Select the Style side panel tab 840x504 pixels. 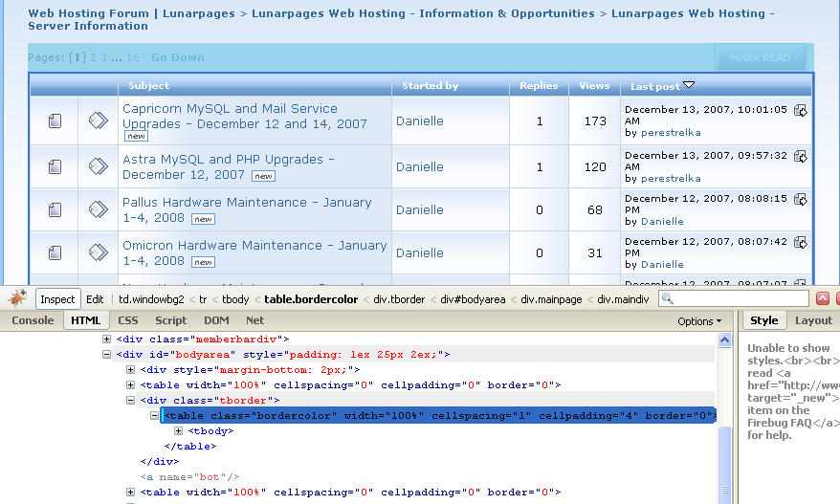[763, 320]
